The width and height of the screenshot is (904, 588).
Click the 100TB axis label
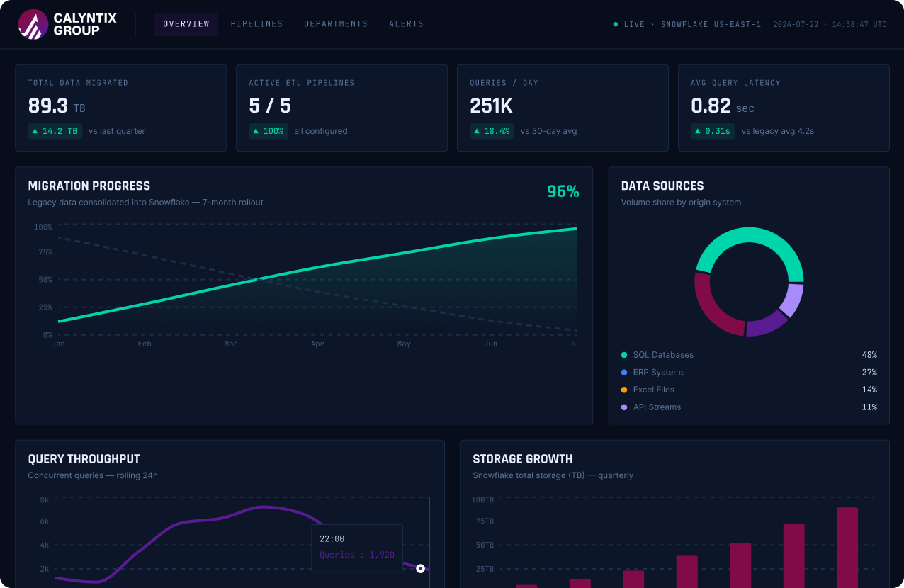click(483, 500)
